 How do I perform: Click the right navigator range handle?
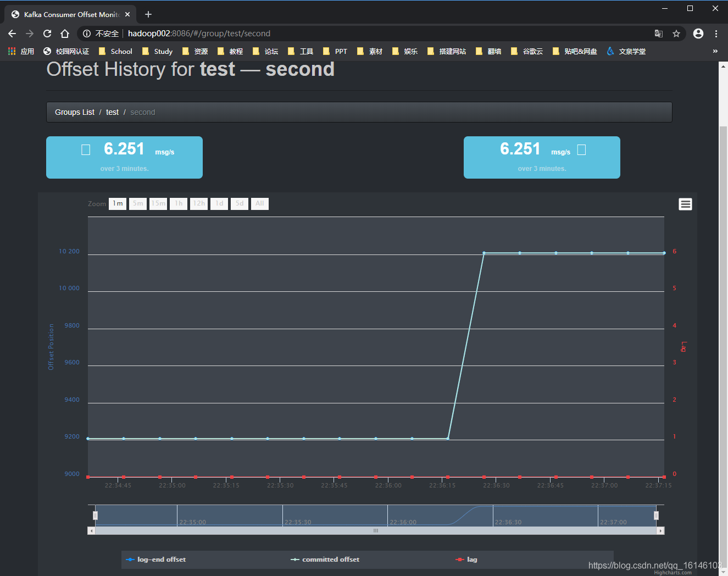[x=656, y=516]
